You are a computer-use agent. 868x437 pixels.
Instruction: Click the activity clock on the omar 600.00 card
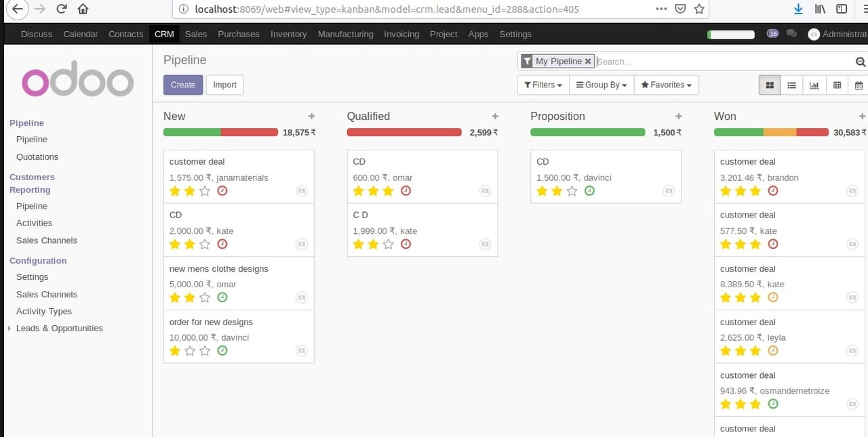pos(406,191)
